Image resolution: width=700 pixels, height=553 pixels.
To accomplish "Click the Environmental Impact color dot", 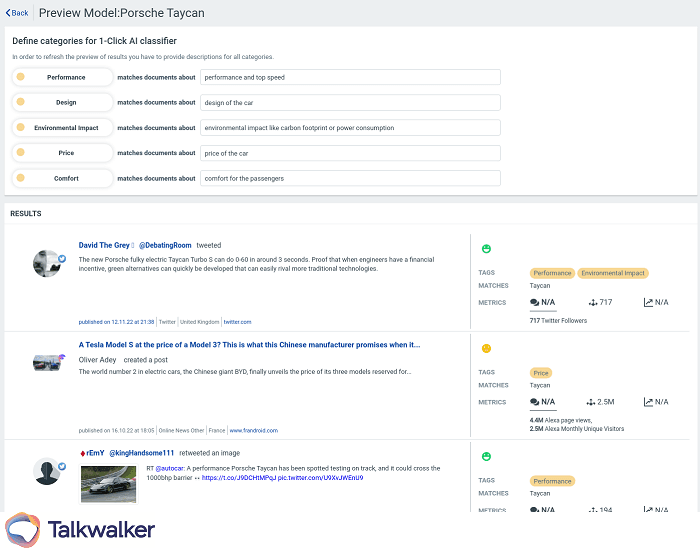I will (21, 127).
